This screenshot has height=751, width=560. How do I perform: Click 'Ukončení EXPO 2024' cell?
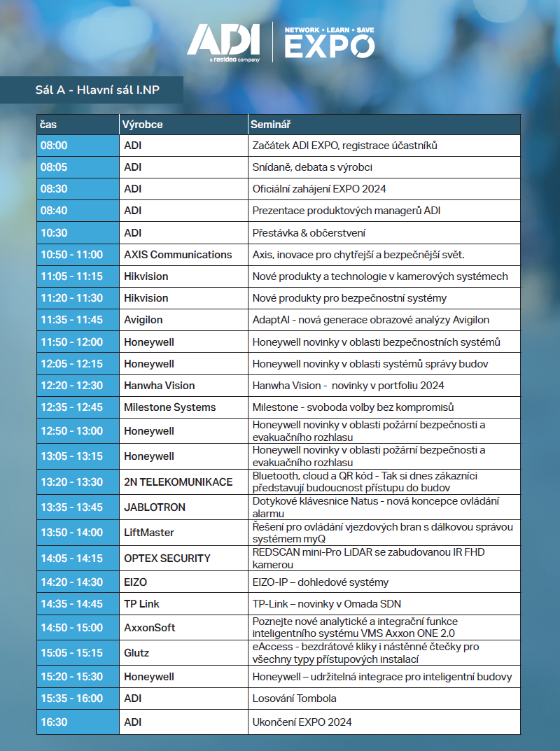coord(384,722)
